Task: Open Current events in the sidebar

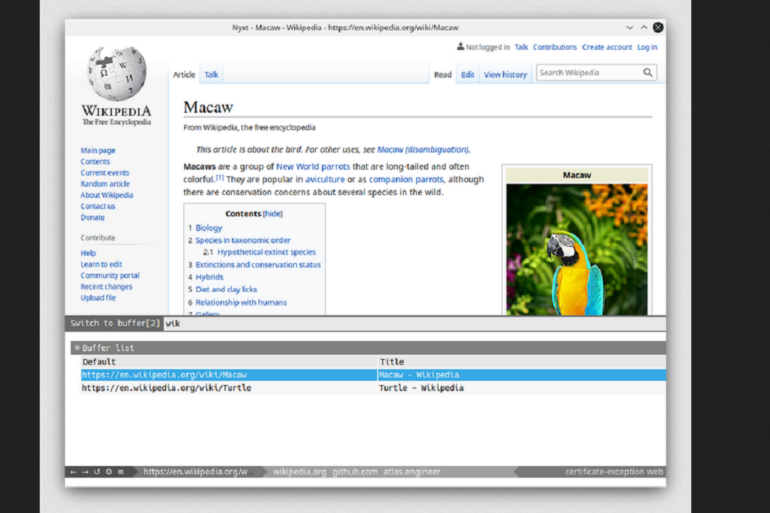Action: click(x=105, y=173)
